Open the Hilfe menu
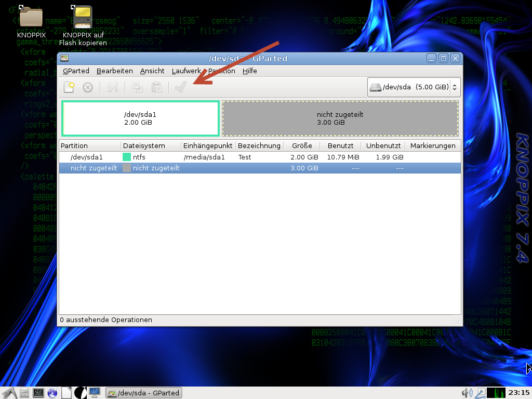 pyautogui.click(x=250, y=71)
